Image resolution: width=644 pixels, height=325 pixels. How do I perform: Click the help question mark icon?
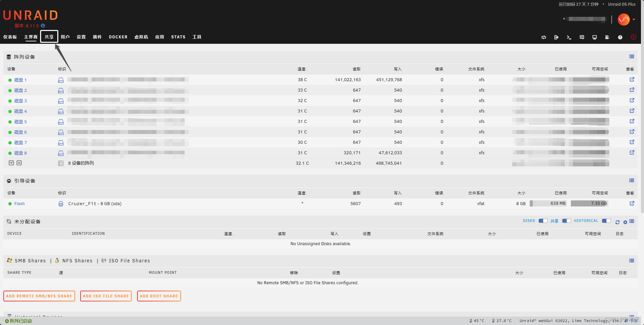(620, 37)
